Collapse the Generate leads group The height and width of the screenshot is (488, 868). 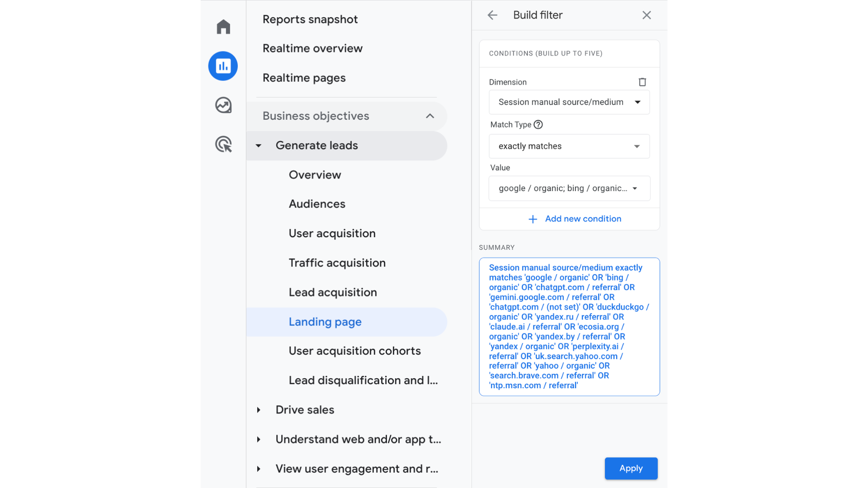click(x=259, y=145)
